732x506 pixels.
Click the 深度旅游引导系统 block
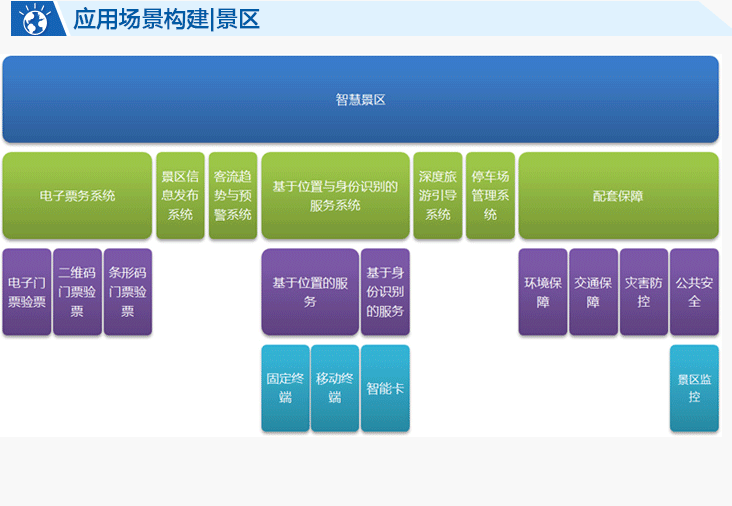pyautogui.click(x=437, y=196)
